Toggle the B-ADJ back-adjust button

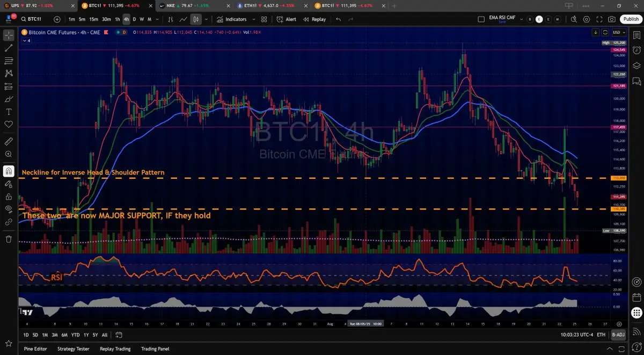point(619,335)
